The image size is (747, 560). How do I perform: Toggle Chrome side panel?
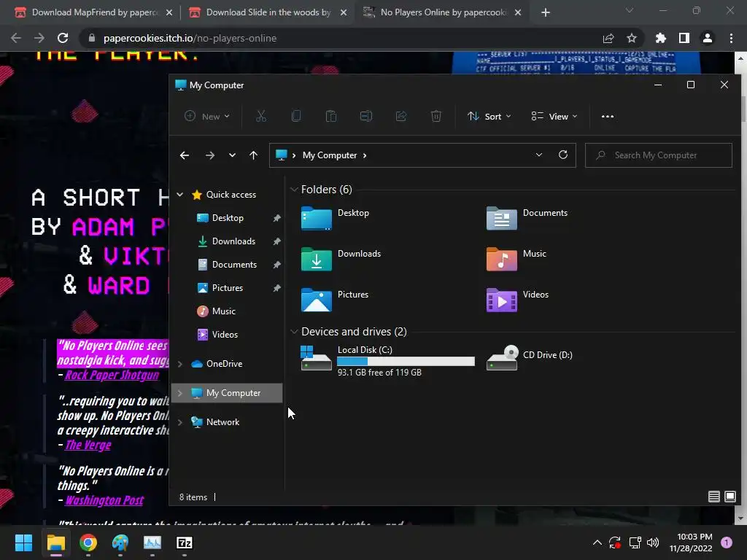(684, 38)
